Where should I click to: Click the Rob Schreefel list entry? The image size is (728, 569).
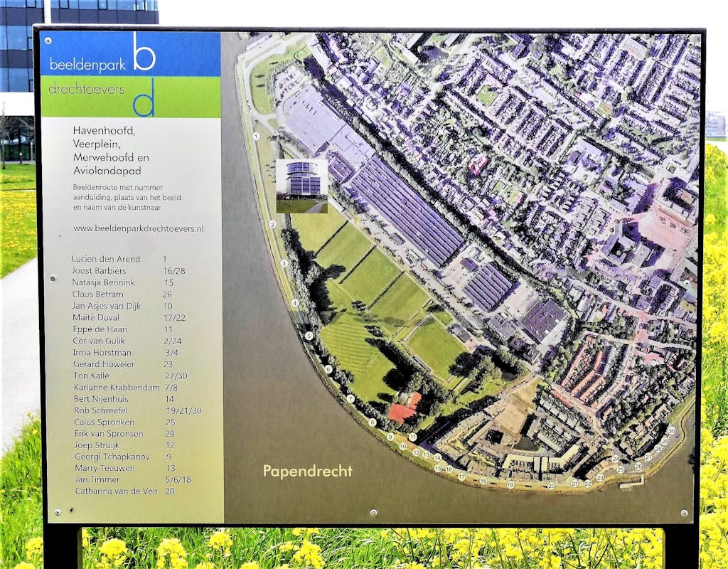coord(102,410)
